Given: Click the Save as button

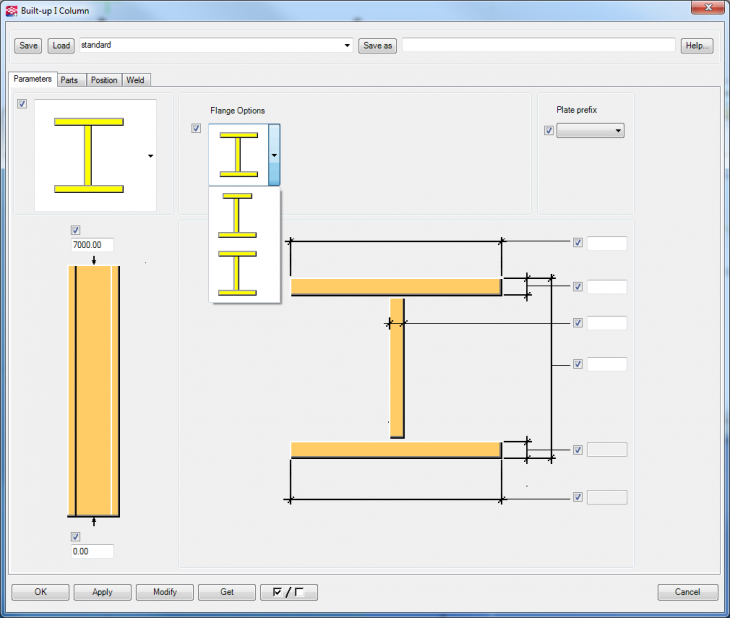Looking at the screenshot, I should 378,45.
